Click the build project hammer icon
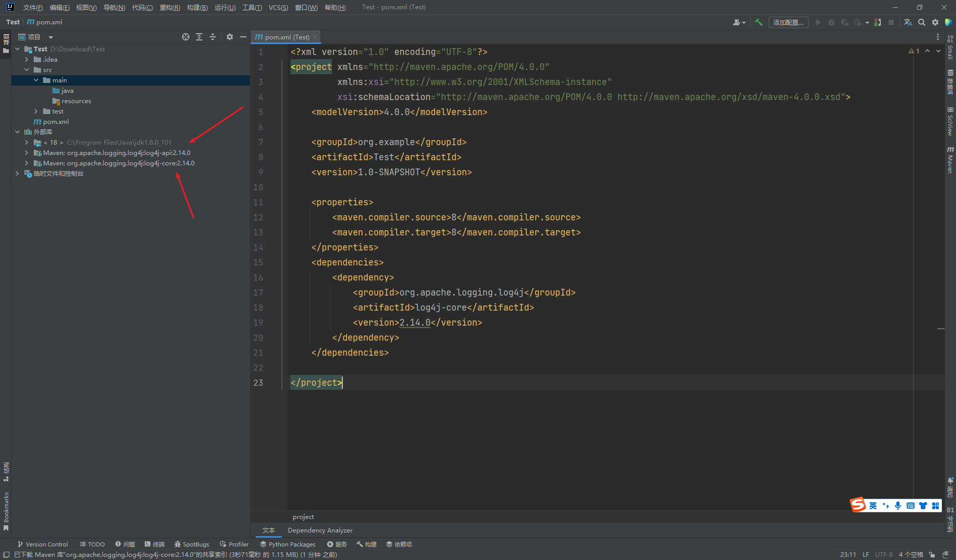 point(758,22)
